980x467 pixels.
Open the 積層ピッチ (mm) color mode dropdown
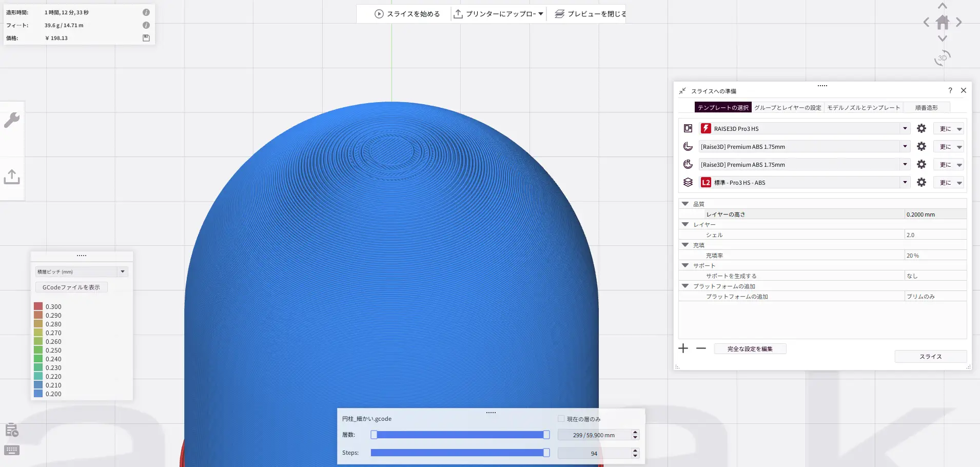(x=82, y=271)
